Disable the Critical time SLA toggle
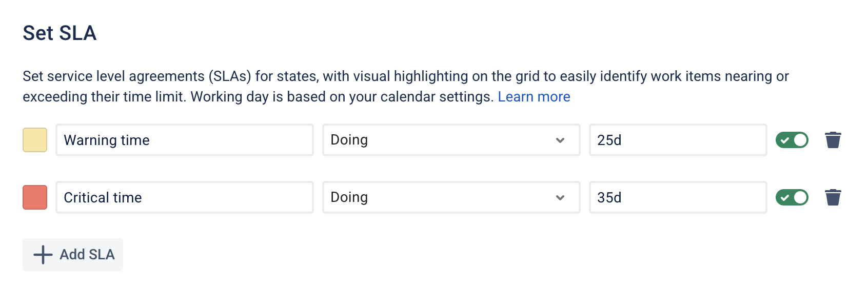 click(x=792, y=197)
